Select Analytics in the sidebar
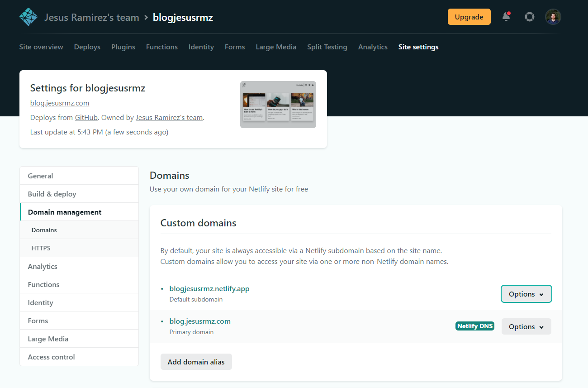 pyautogui.click(x=79, y=266)
